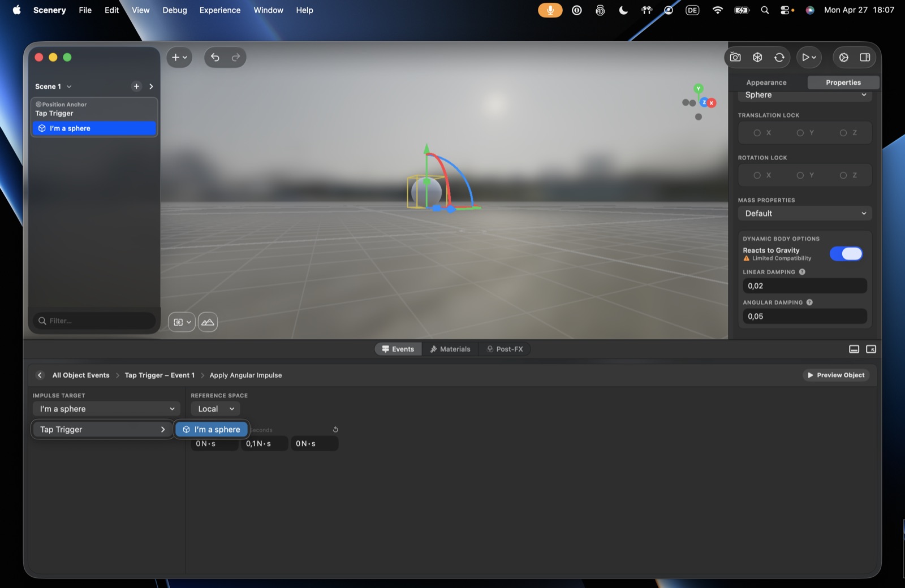This screenshot has height=588, width=905.
Task: Switch to the Materials tab
Action: 450,349
